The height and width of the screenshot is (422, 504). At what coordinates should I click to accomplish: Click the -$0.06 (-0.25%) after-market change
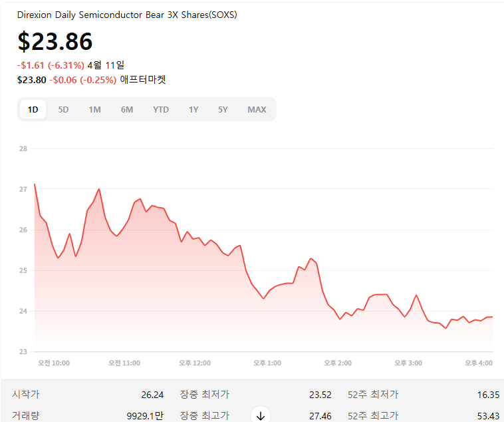click(83, 80)
